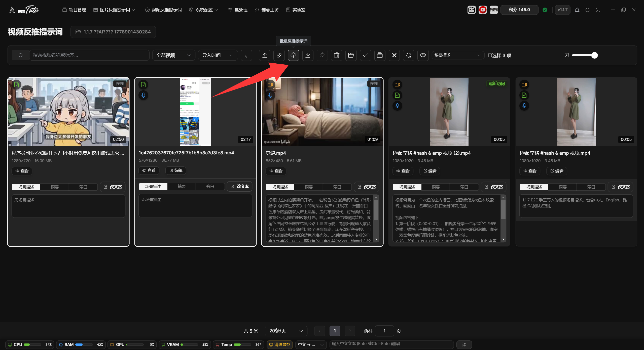Click the upload video icon in toolbar
This screenshot has width=644, height=350.
(x=265, y=55)
